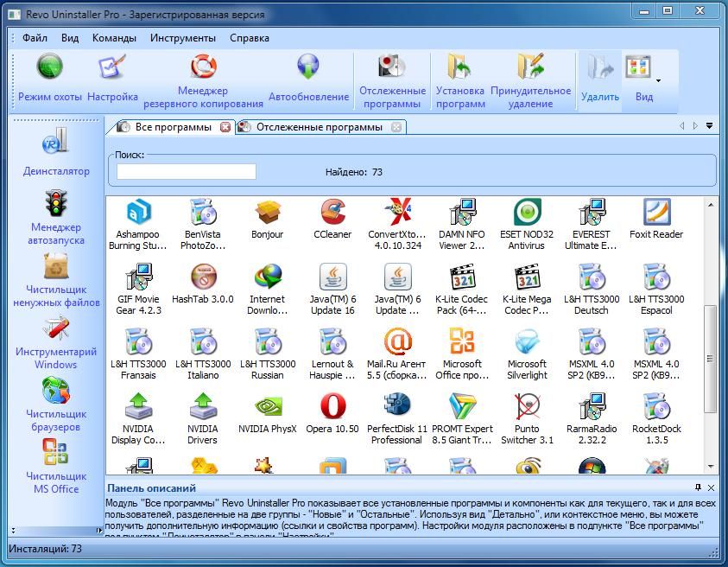Open the tab list dropdown arrow

pos(709,125)
